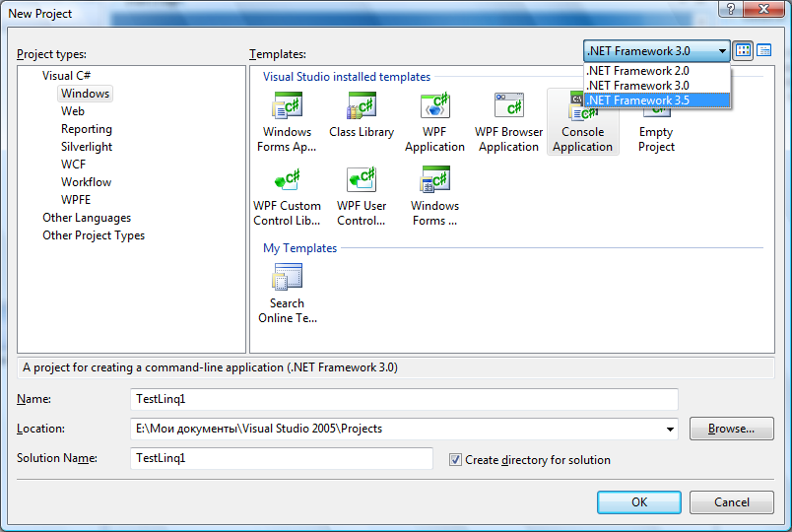This screenshot has height=532, width=792.
Task: Choose the Windows Forms Control Library icon
Action: (434, 179)
